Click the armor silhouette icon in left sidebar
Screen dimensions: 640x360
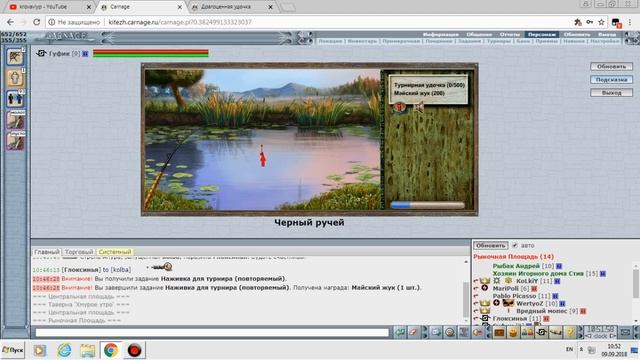(x=15, y=78)
